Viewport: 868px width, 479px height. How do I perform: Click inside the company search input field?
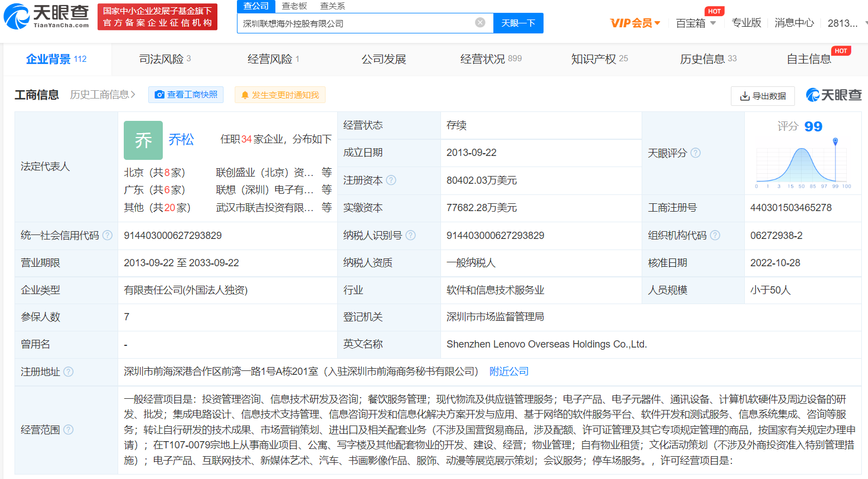click(362, 23)
